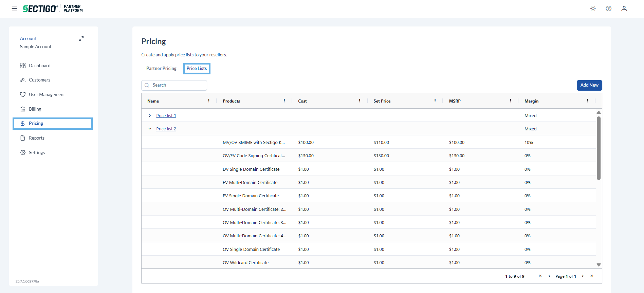Image resolution: width=644 pixels, height=293 pixels.
Task: Go to next page of results
Action: coord(583,276)
